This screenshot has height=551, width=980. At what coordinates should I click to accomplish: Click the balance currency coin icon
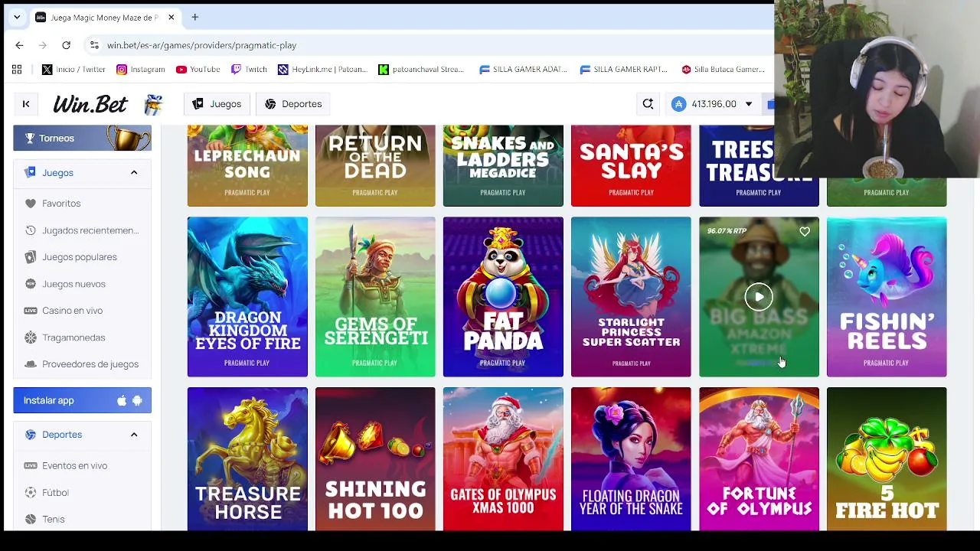[x=679, y=104]
